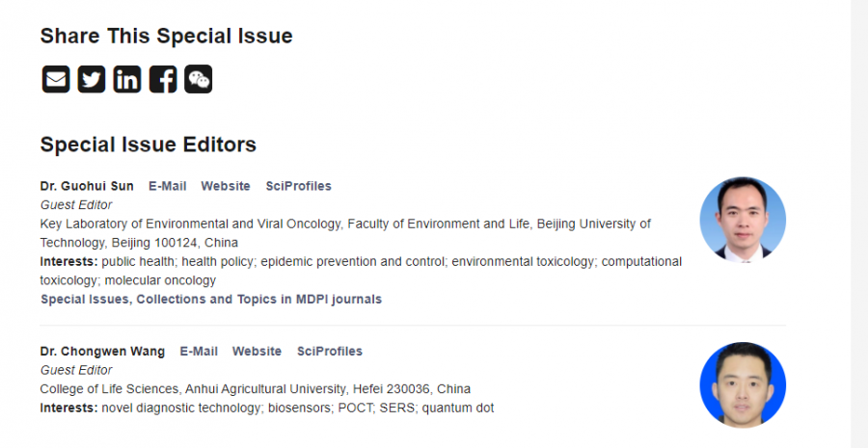Click the Special Issue Editors heading
The height and width of the screenshot is (448, 868).
click(148, 145)
